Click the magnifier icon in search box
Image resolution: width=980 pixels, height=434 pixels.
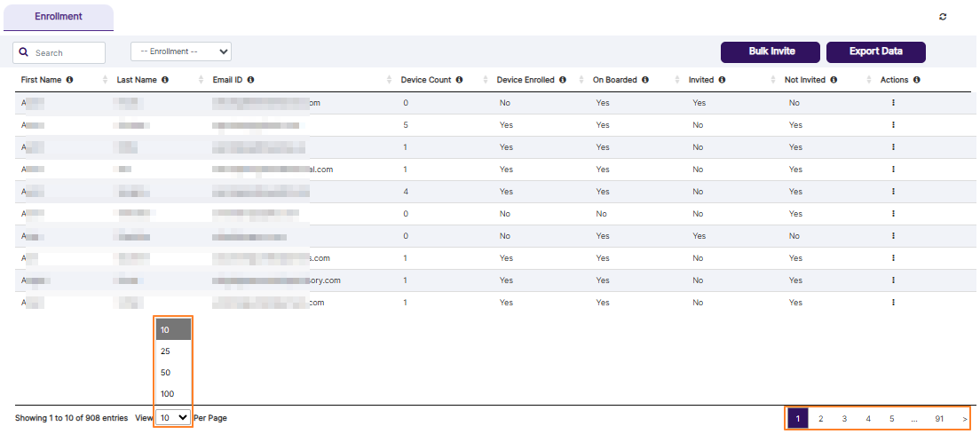pyautogui.click(x=24, y=52)
